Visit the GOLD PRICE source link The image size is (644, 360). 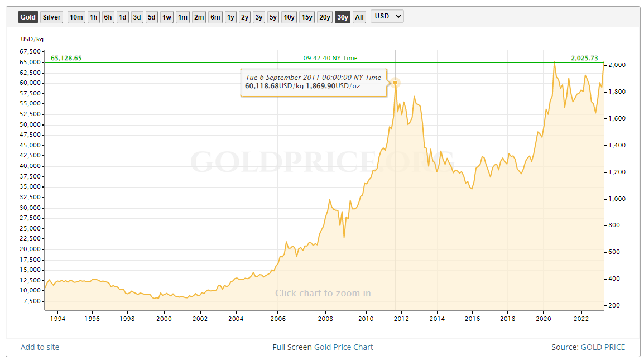click(x=603, y=347)
